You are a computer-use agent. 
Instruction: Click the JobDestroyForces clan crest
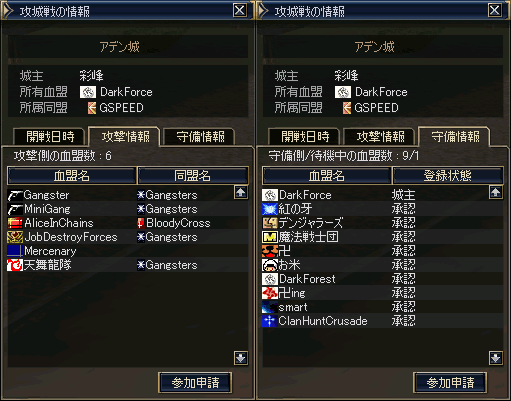click(15, 237)
